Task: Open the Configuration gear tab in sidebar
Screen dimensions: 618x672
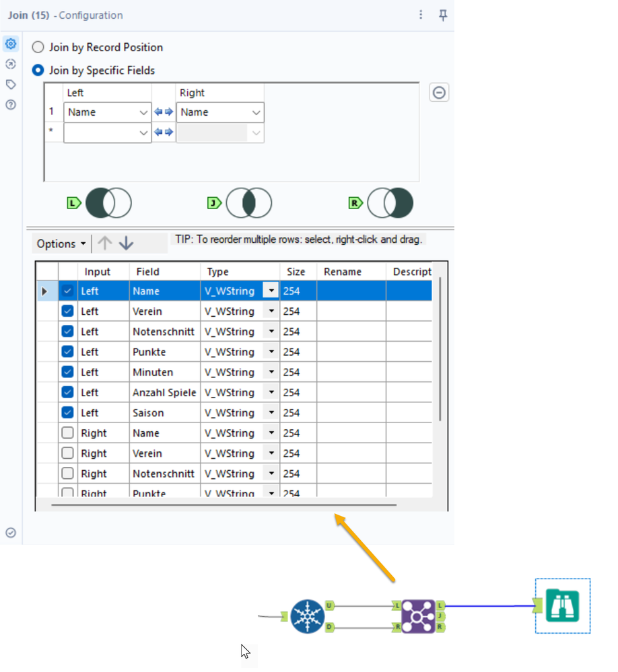Action: click(11, 44)
